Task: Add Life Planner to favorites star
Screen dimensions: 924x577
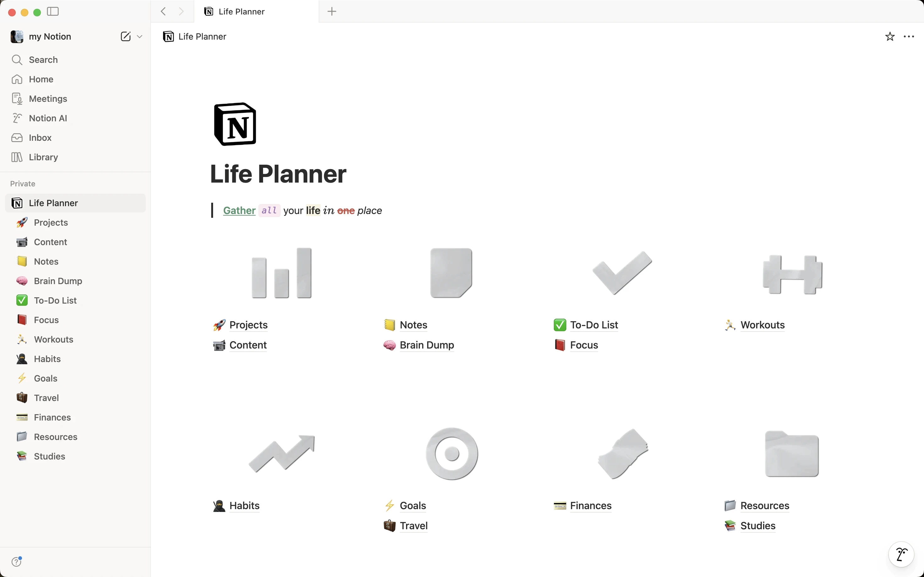Action: (x=890, y=37)
